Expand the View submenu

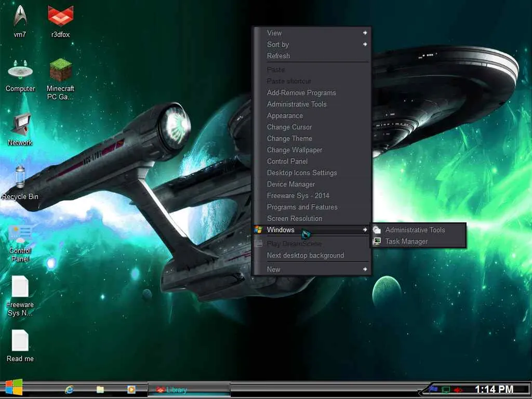[x=312, y=33]
